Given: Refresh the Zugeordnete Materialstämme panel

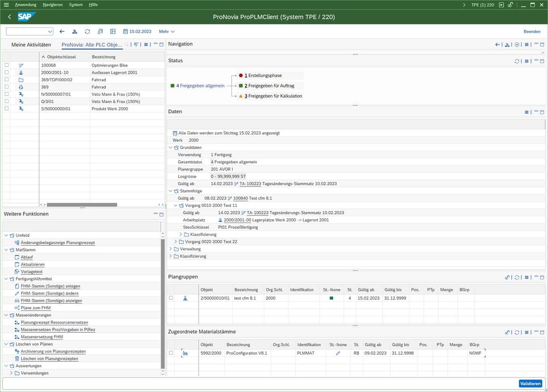Looking at the screenshot, I should 517,332.
